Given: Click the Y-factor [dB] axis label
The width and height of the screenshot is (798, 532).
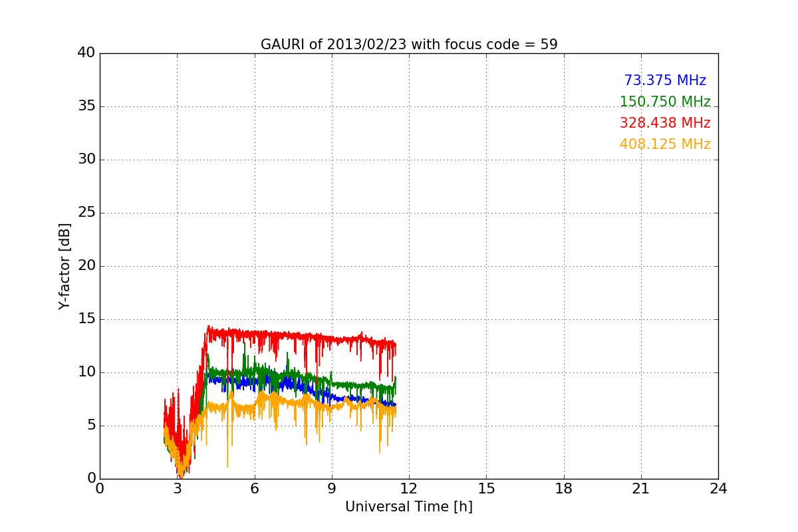Looking at the screenshot, I should click(65, 266).
